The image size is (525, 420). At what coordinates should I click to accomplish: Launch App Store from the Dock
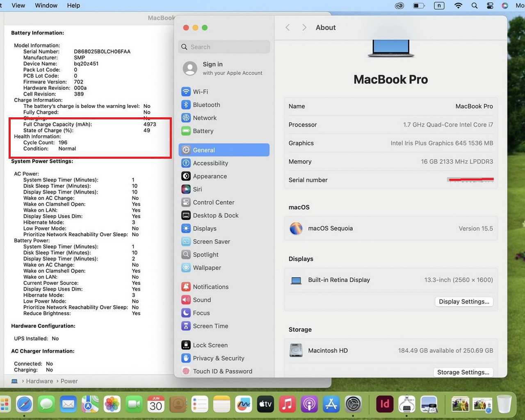pyautogui.click(x=331, y=404)
